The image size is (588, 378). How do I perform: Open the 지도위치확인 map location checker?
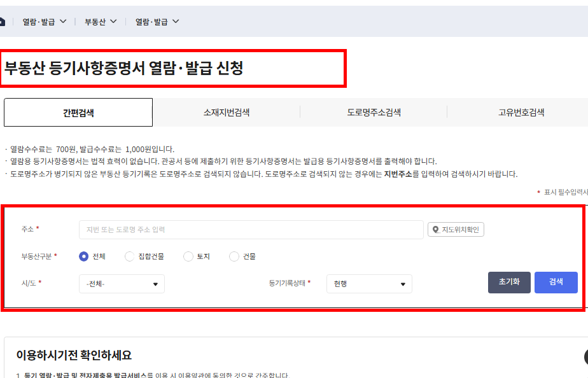pos(455,229)
